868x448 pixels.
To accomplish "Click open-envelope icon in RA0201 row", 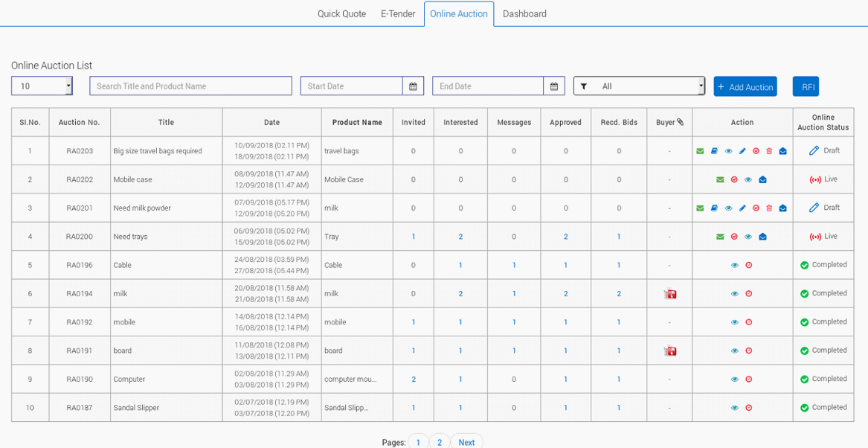I will point(782,208).
